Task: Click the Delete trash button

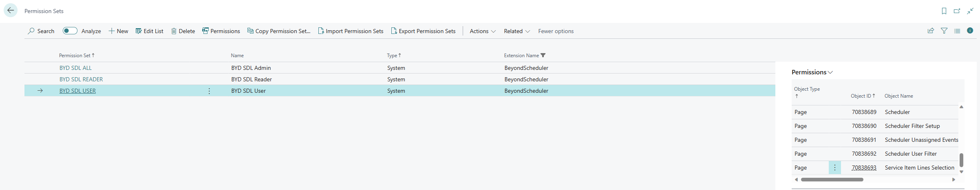Action: pos(183,31)
